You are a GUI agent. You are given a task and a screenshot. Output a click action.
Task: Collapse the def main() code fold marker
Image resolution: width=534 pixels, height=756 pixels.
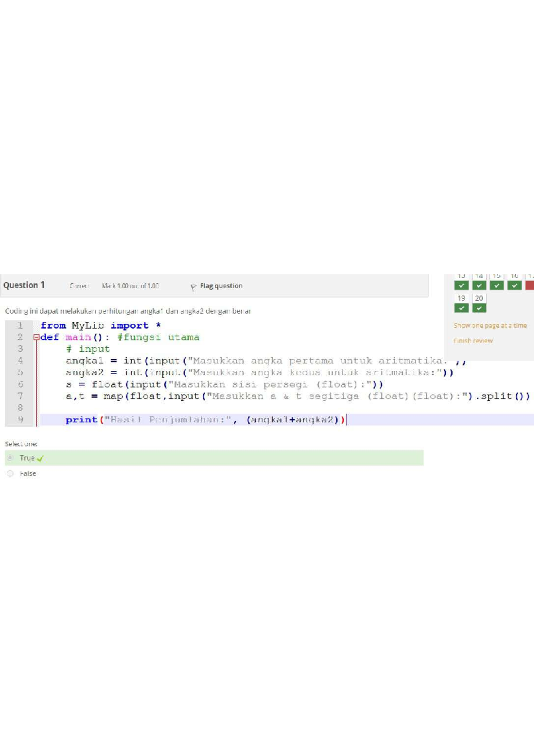(36, 337)
